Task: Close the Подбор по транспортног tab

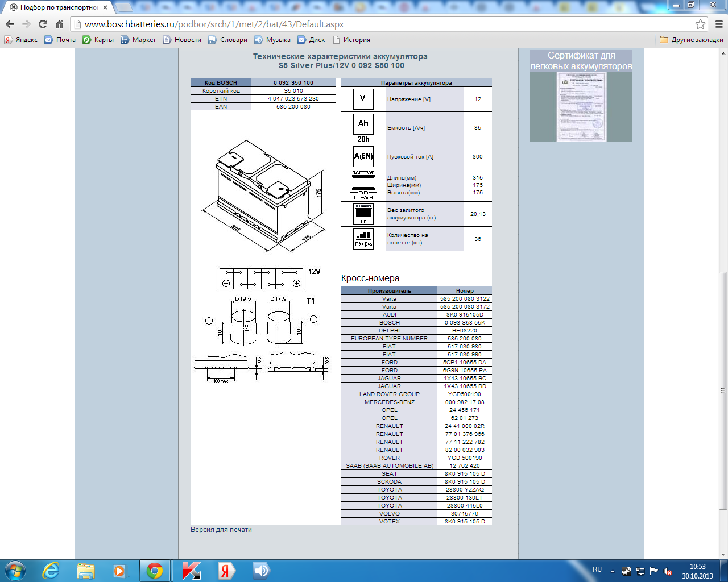Action: point(105,7)
